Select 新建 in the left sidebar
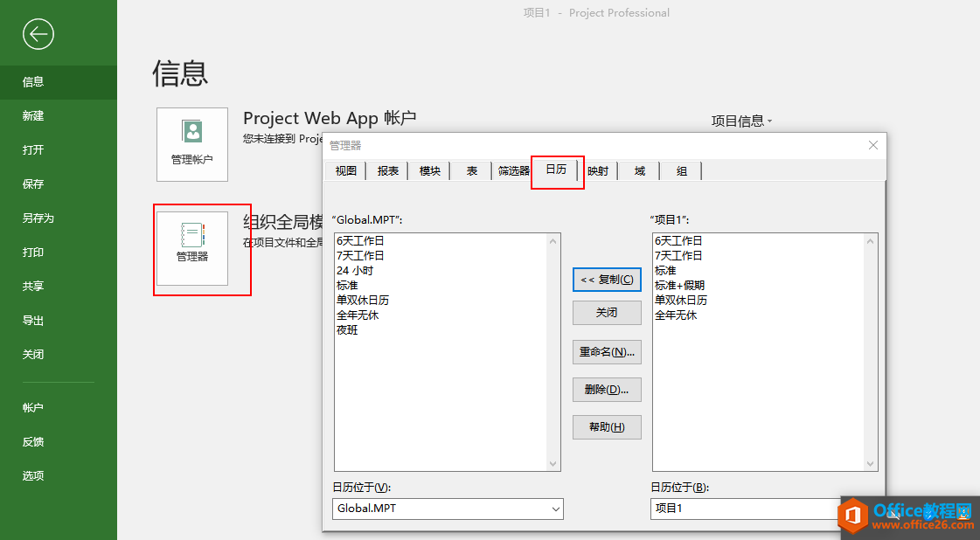The height and width of the screenshot is (540, 980). coord(37,115)
